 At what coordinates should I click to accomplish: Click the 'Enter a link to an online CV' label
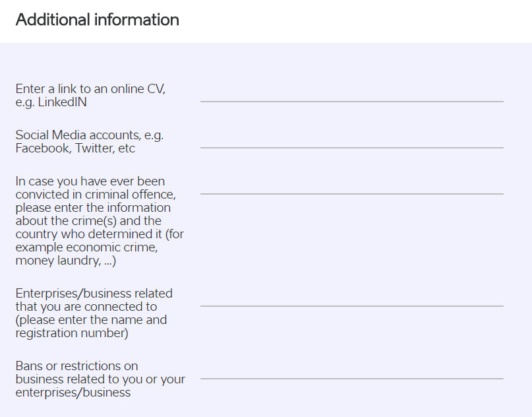(x=90, y=89)
